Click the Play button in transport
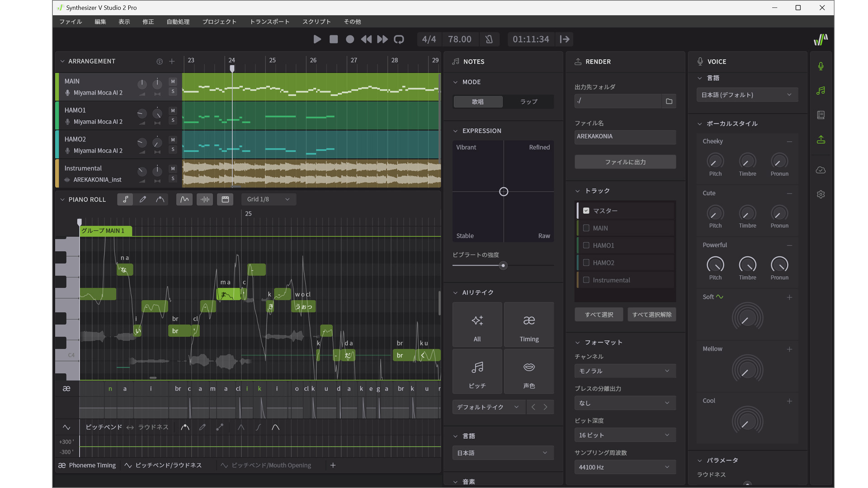 (317, 39)
